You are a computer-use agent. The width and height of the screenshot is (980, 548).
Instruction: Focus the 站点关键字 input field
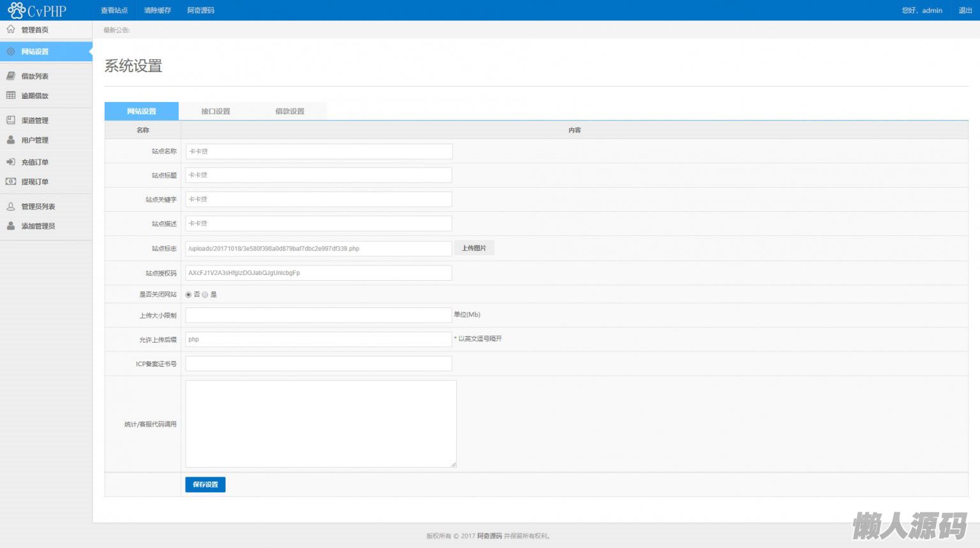[319, 200]
